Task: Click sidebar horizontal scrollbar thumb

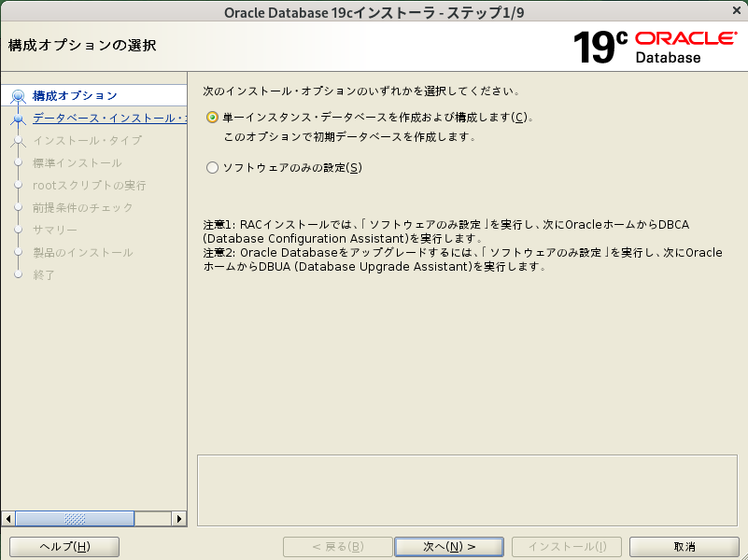Action: tap(75, 519)
